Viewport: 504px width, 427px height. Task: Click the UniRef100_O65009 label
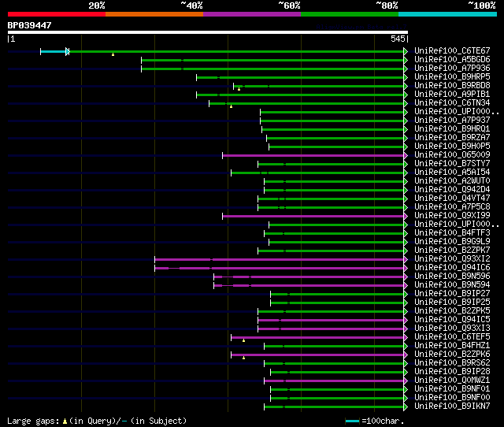(x=452, y=155)
